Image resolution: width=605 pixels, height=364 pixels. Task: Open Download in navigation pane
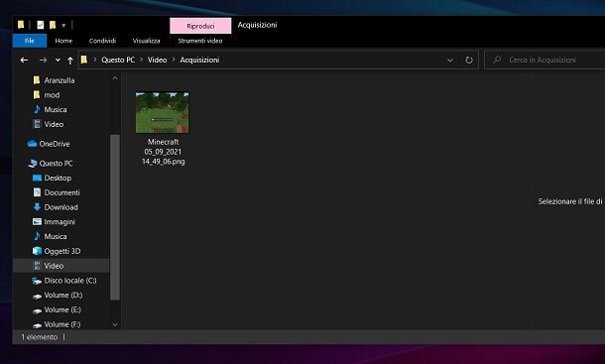click(x=60, y=207)
